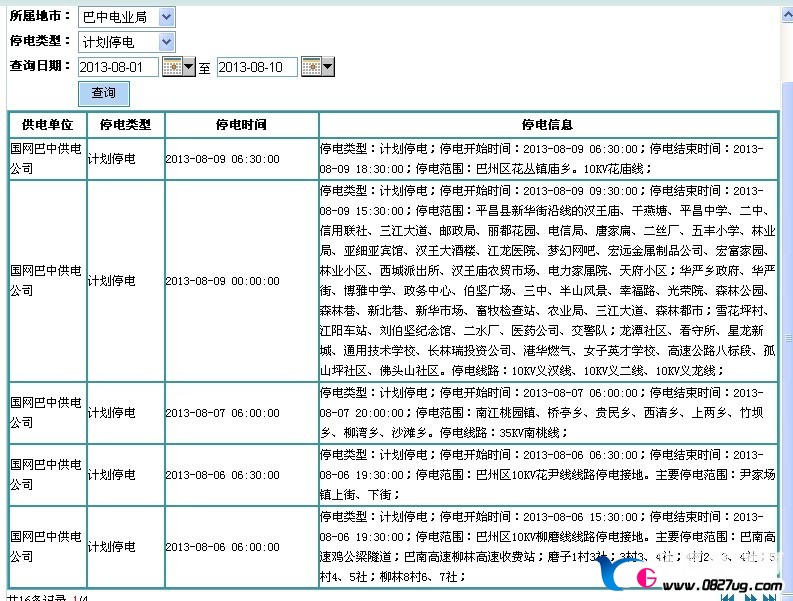The height and width of the screenshot is (601, 793).
Task: Click the arrow beside the end date calendar
Action: [327, 68]
